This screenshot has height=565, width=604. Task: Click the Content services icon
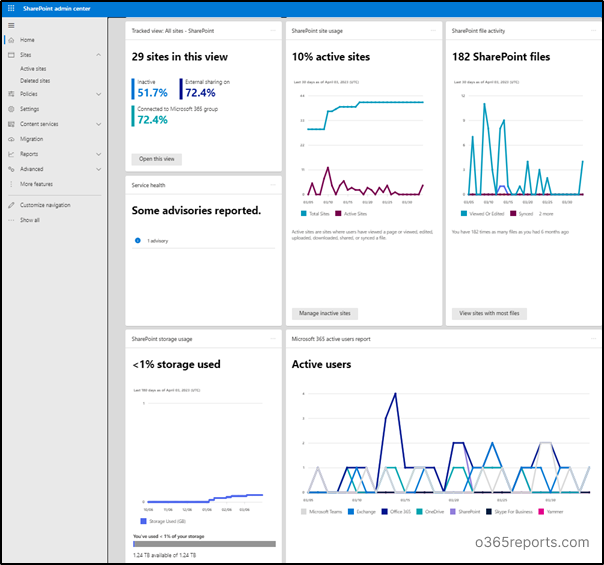11,124
